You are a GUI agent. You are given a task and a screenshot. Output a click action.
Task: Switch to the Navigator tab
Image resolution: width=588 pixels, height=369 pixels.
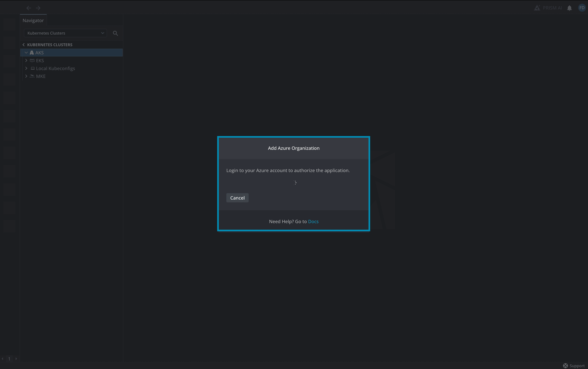33,20
